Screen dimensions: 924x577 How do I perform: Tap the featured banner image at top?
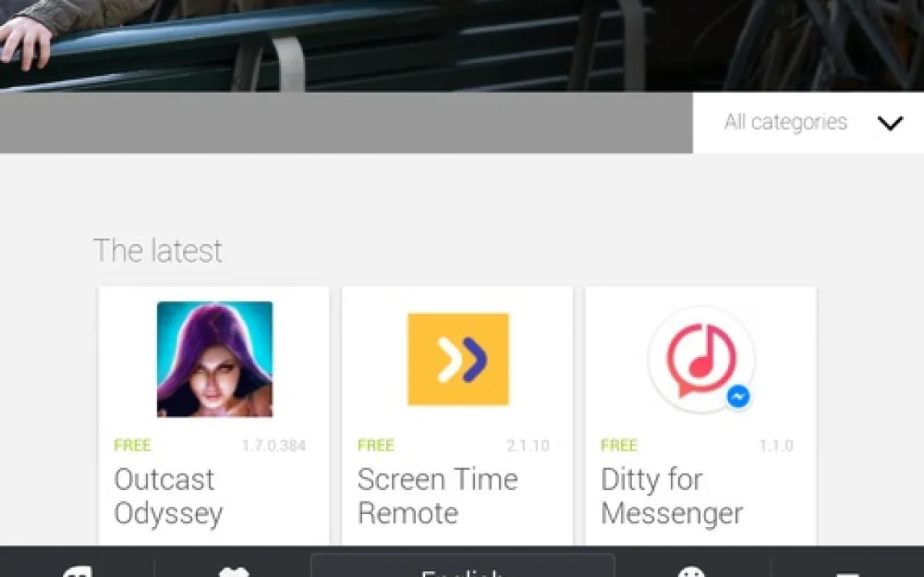[462, 44]
